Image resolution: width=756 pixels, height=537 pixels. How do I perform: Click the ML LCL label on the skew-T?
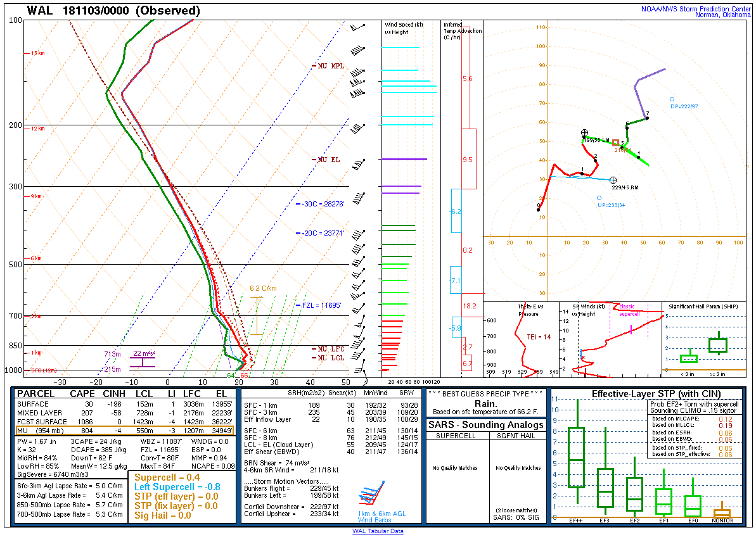[331, 358]
